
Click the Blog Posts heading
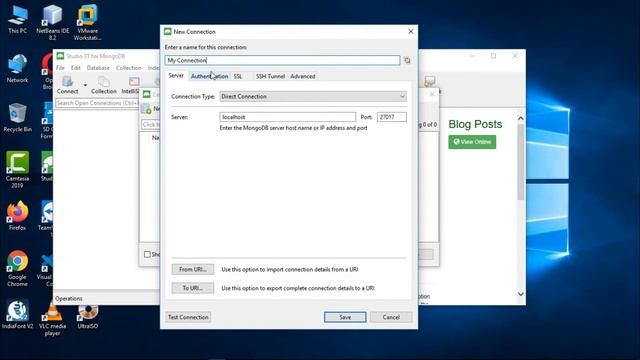point(475,124)
